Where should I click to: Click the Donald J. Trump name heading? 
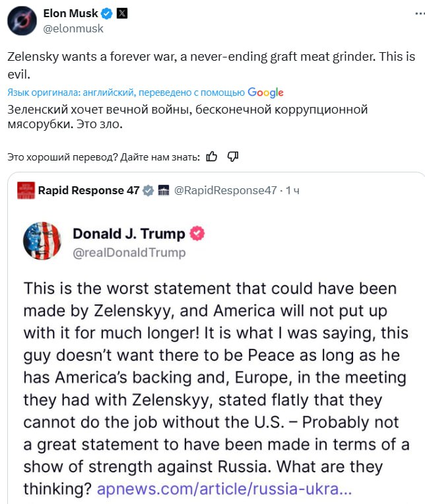tap(129, 233)
